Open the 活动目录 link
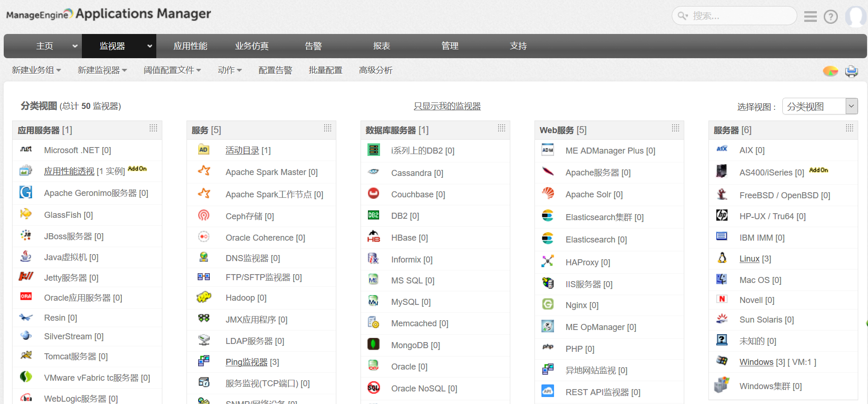Image resolution: width=868 pixels, height=404 pixels. pos(242,150)
